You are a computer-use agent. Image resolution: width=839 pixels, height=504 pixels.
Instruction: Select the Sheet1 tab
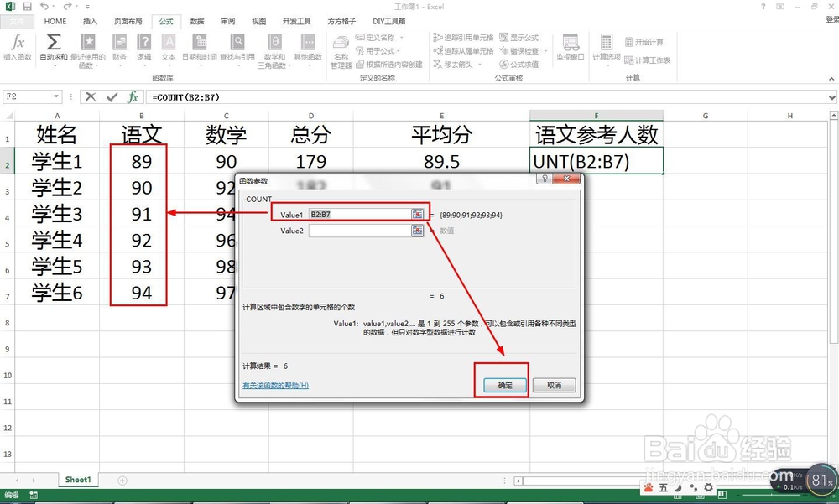click(78, 480)
